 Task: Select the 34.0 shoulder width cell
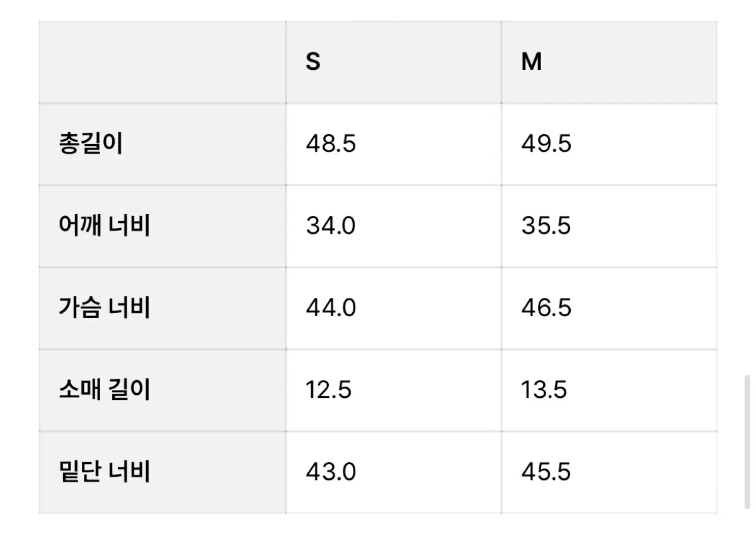(x=394, y=226)
